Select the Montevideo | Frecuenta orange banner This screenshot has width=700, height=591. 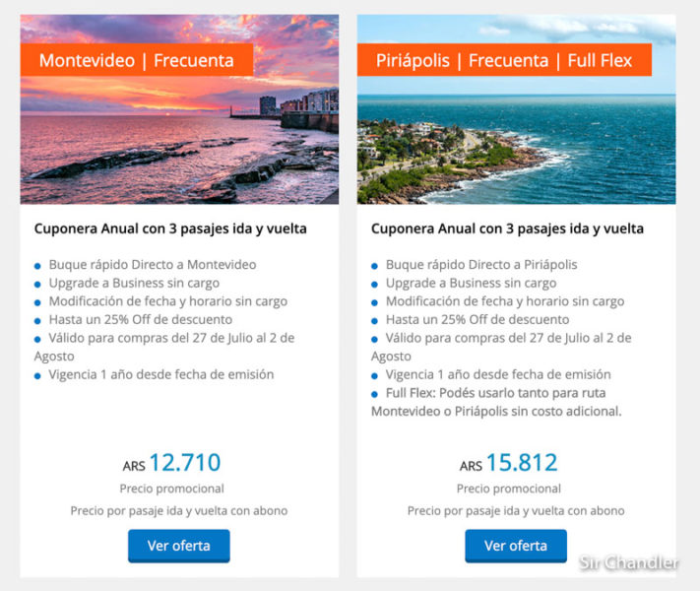pyautogui.click(x=137, y=60)
